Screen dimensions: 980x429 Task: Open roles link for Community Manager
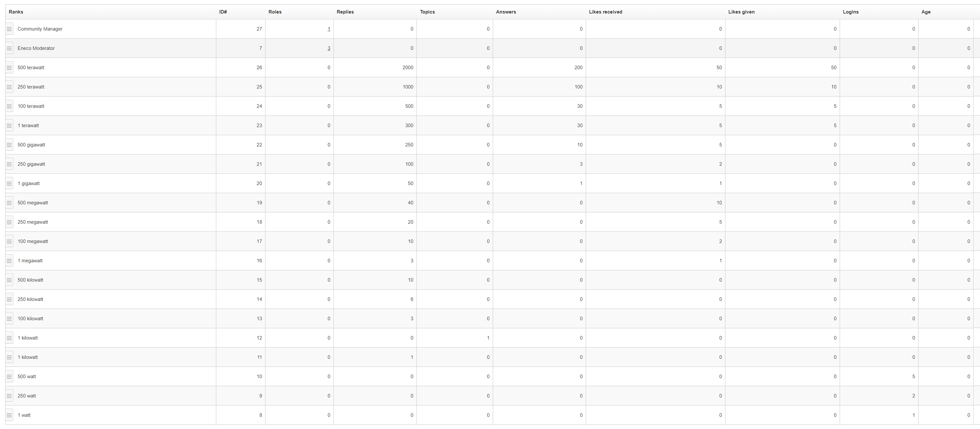pos(329,29)
